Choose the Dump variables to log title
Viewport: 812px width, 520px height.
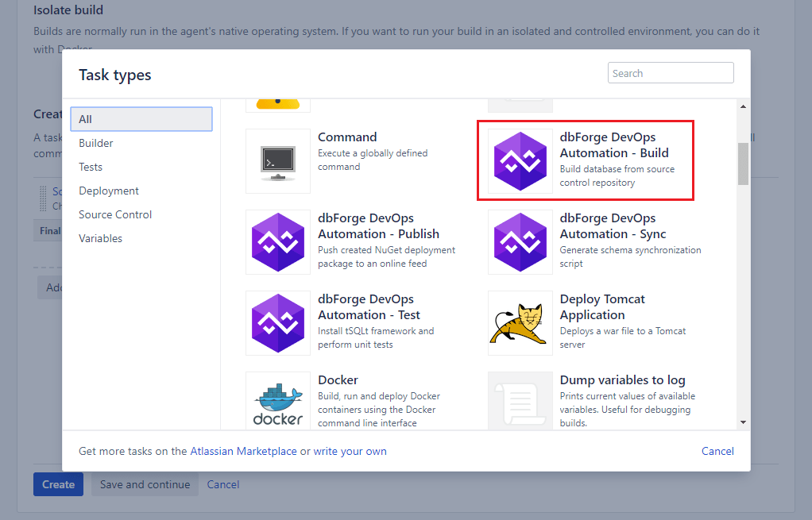coord(622,379)
